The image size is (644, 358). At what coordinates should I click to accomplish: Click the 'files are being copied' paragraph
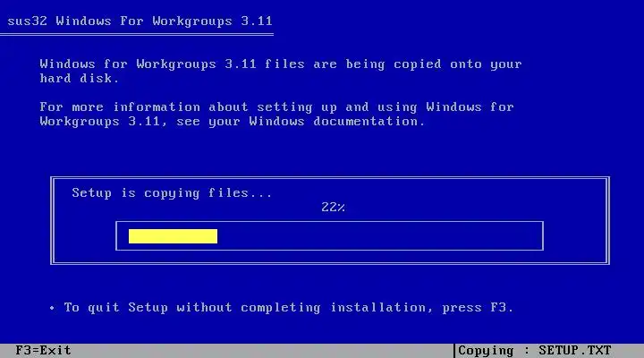(x=281, y=71)
